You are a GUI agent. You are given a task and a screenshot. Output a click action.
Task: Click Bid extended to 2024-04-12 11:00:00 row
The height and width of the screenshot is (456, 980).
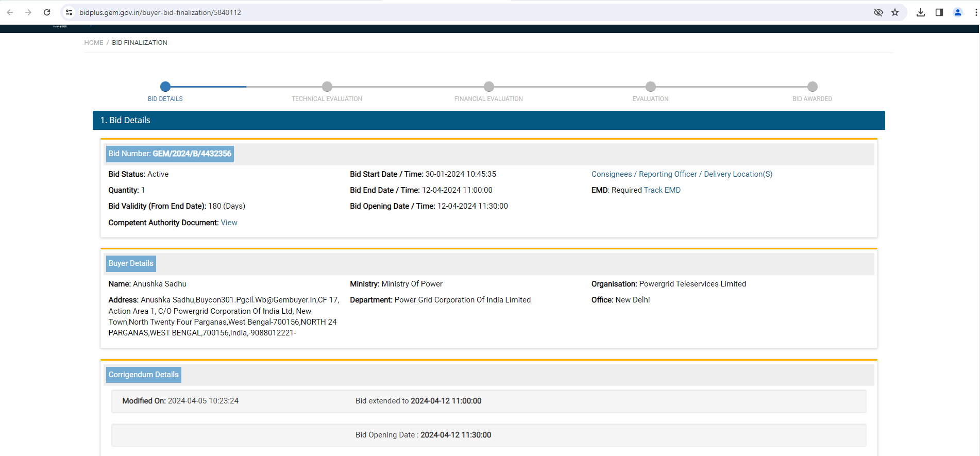click(418, 401)
